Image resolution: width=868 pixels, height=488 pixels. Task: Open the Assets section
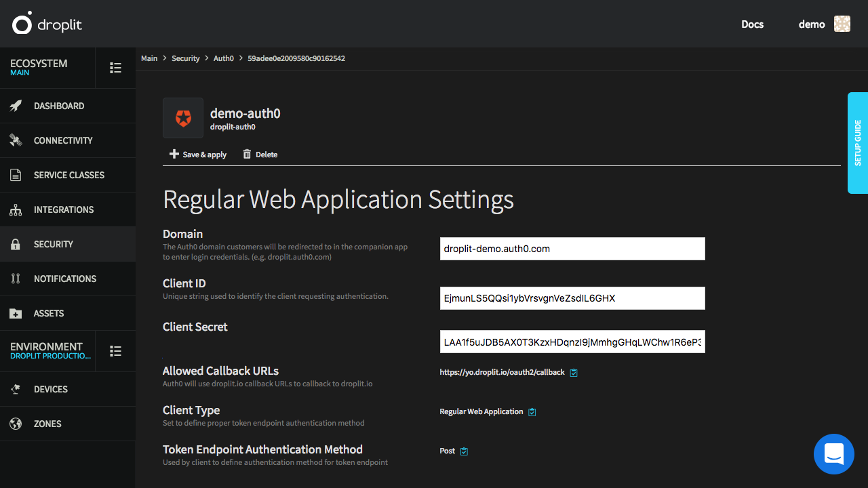pos(68,313)
